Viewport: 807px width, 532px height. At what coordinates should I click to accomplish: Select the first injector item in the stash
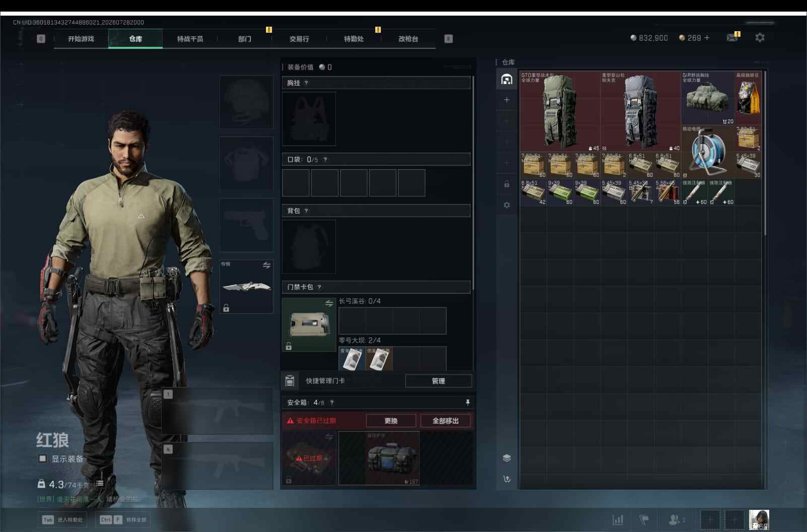click(x=694, y=192)
